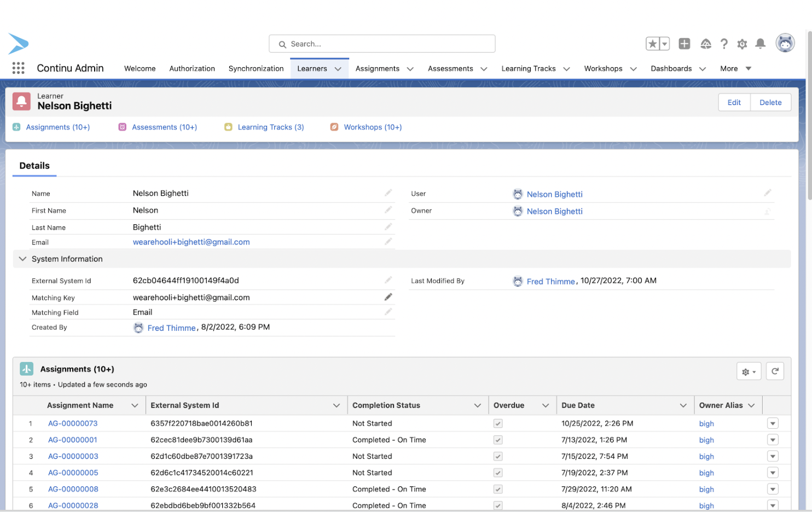Toggle the Overdue checkbox on row 1
The width and height of the screenshot is (812, 512).
click(x=498, y=423)
